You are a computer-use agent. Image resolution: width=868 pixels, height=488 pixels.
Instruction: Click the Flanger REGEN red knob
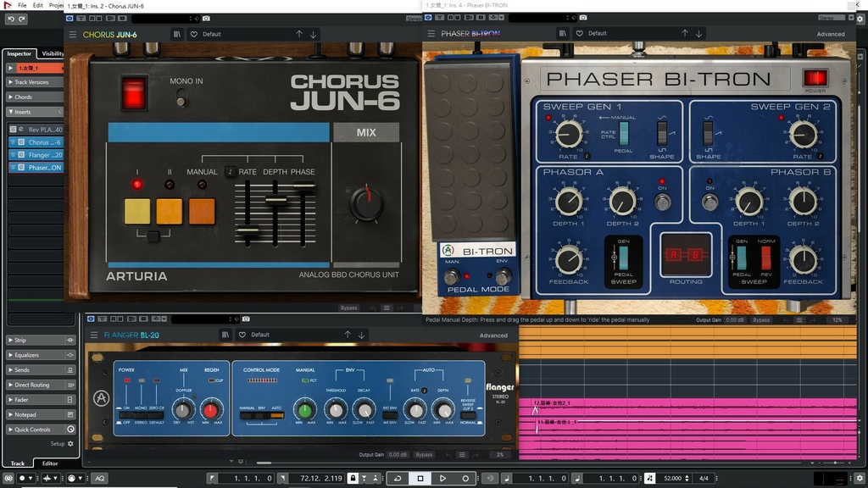pyautogui.click(x=210, y=410)
